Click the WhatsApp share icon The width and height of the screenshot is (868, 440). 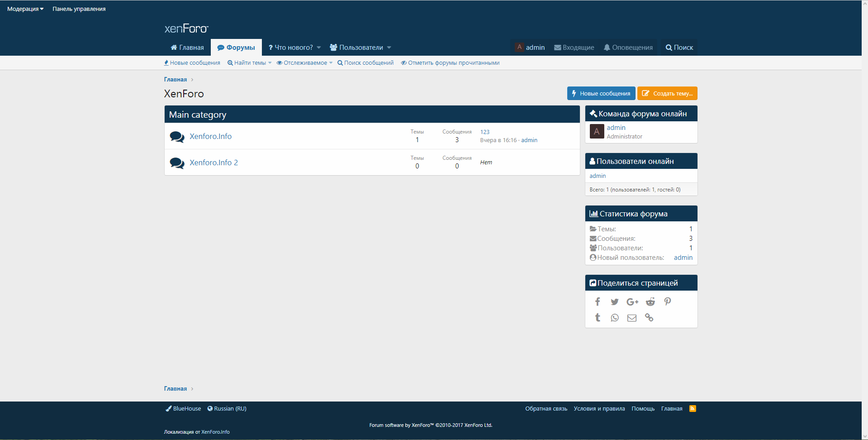[x=614, y=318]
